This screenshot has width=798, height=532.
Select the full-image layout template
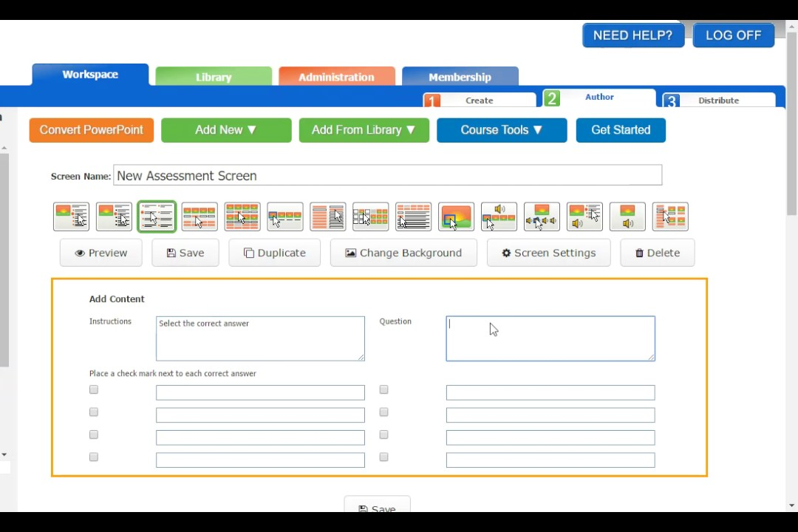point(456,216)
